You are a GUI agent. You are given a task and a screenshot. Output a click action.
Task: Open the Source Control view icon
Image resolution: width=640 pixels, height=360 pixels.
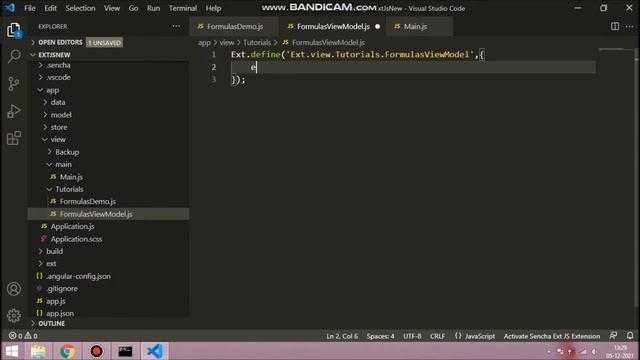point(13,84)
